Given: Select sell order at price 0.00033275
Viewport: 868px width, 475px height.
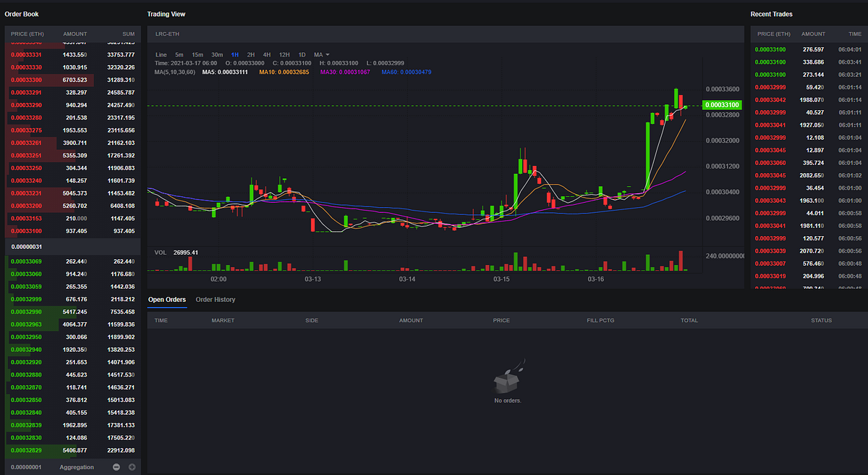Looking at the screenshot, I should tap(73, 130).
